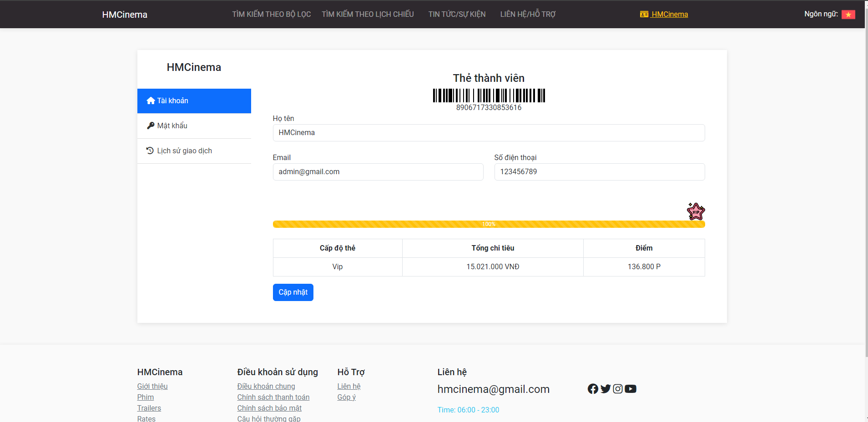Open the Rates footer link
868x422 pixels.
pyautogui.click(x=146, y=418)
